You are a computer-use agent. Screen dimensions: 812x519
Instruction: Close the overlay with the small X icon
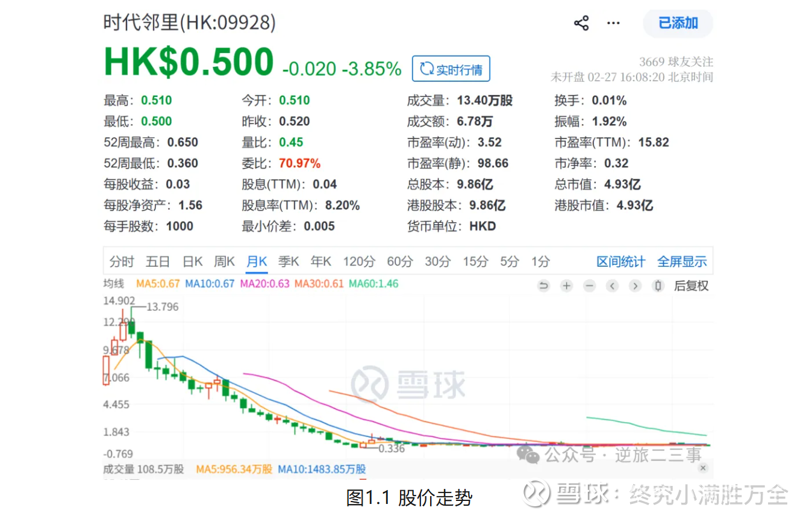click(703, 468)
